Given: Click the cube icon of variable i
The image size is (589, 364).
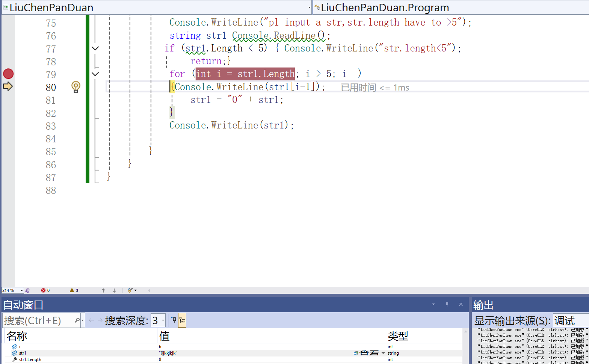Looking at the screenshot, I should [x=15, y=347].
